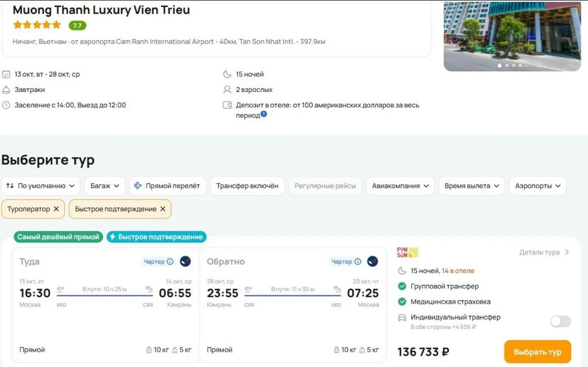588x367 pixels.
Task: Click charter info icon in Туда card
Action: click(x=170, y=262)
